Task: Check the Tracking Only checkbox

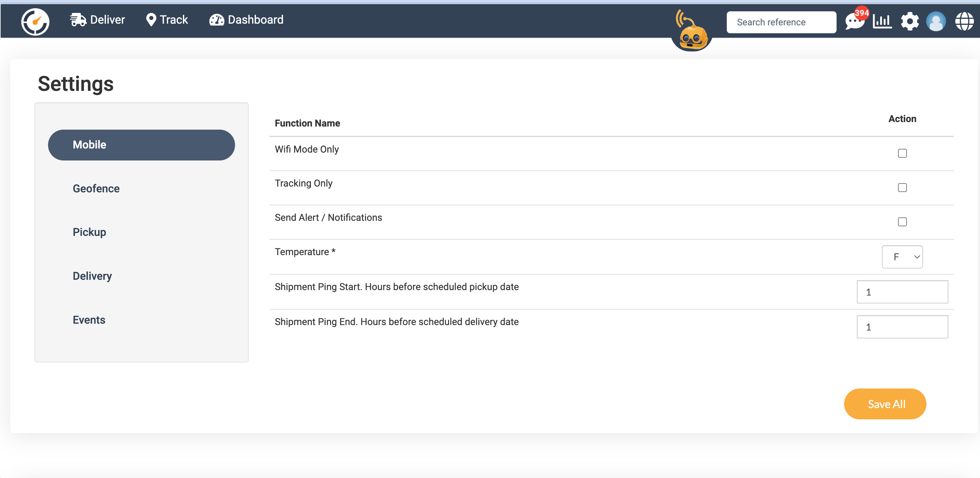Action: click(902, 187)
